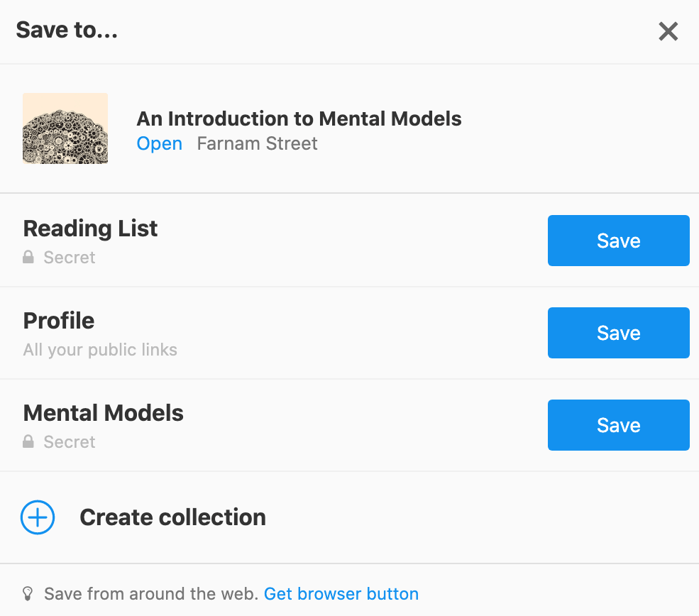Select the Mental Models collection name
Image resolution: width=699 pixels, height=616 pixels.
tap(103, 413)
